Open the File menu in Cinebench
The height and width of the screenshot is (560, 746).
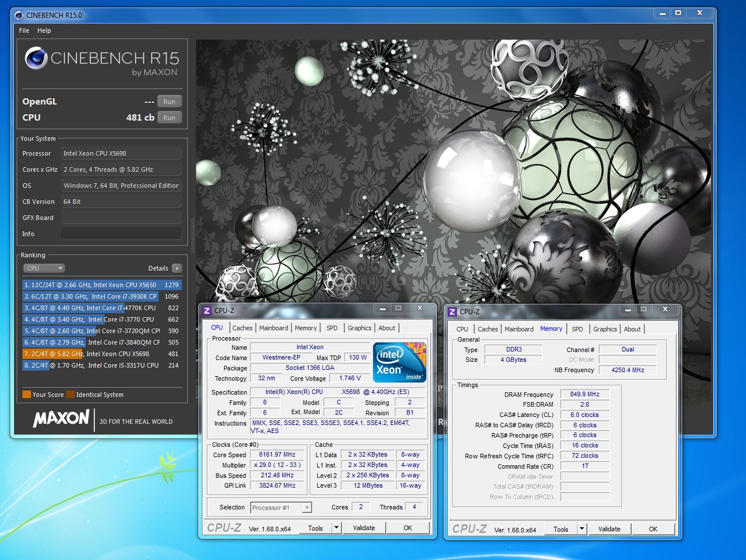point(24,30)
